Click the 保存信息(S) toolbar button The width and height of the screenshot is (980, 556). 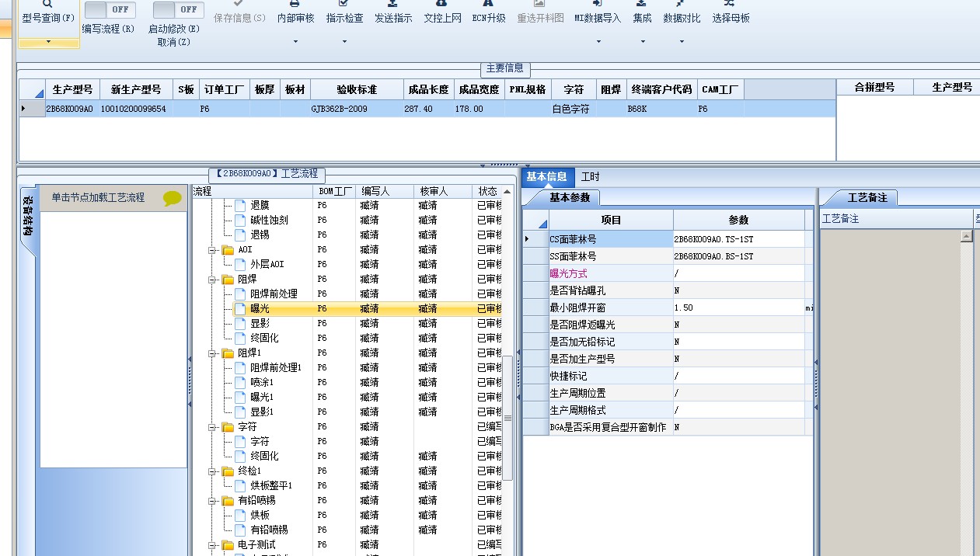pos(239,12)
